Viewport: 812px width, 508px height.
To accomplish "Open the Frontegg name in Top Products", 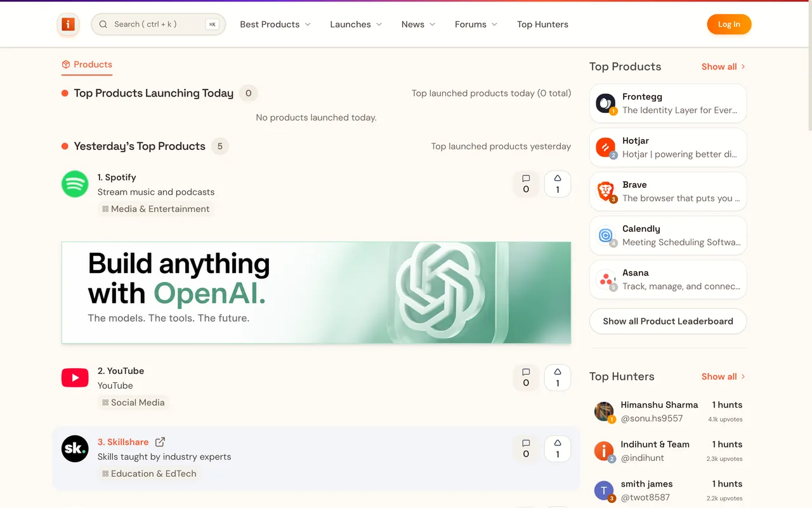I will (642, 97).
